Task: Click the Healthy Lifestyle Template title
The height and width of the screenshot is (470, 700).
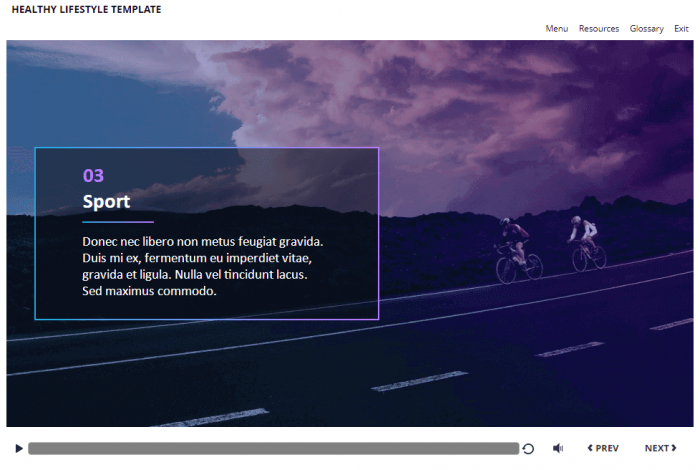Action: [x=86, y=10]
